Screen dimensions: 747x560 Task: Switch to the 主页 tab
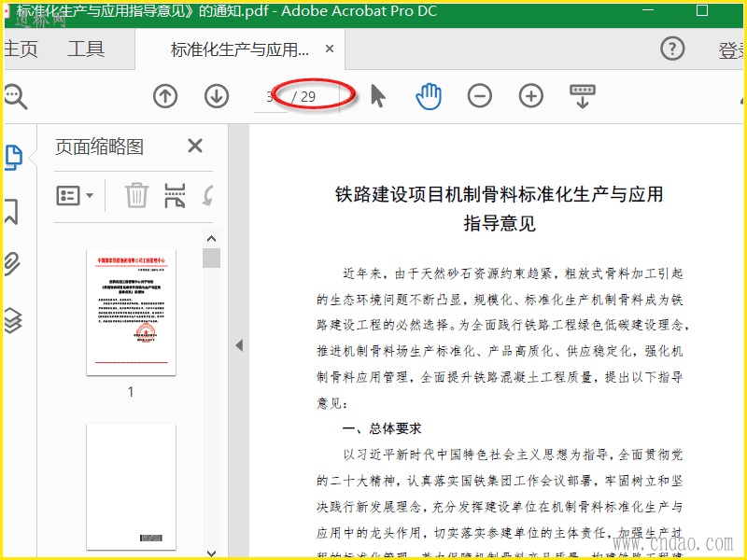click(x=21, y=49)
